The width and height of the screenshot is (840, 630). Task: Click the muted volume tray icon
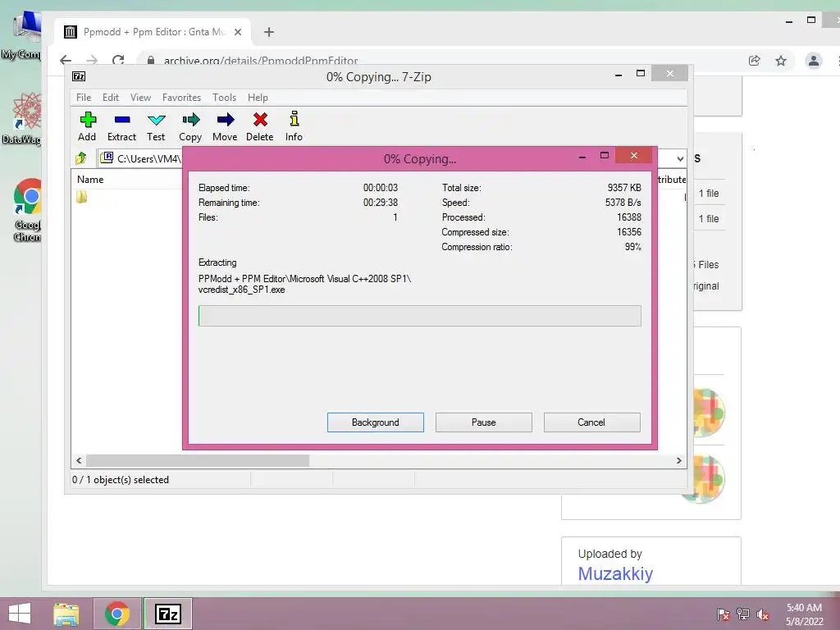click(763, 614)
